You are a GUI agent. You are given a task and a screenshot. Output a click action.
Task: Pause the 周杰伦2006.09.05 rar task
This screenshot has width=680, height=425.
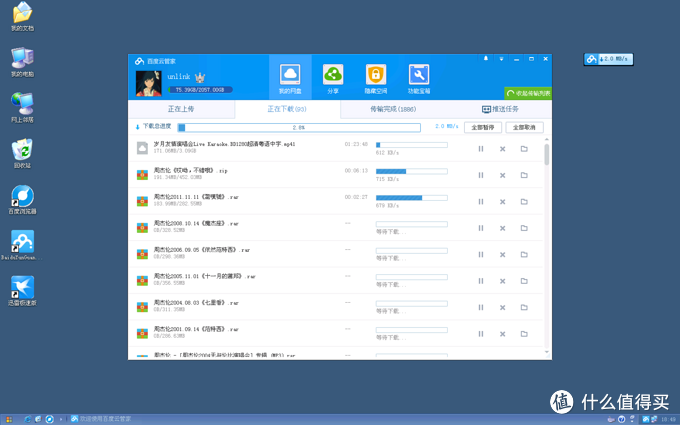pyautogui.click(x=481, y=255)
